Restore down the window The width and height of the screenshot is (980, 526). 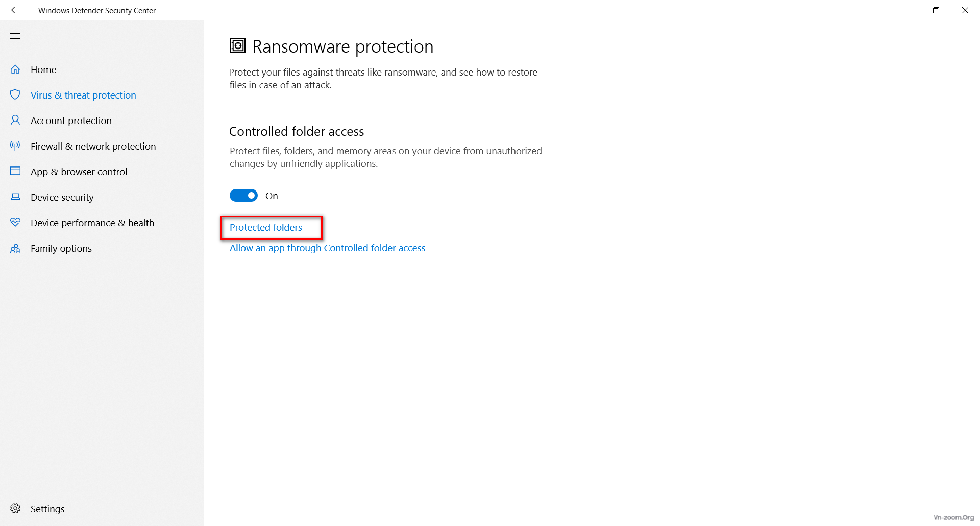[x=936, y=10]
